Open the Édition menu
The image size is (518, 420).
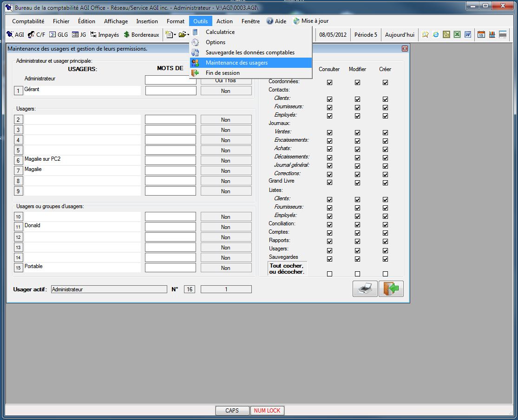(86, 21)
